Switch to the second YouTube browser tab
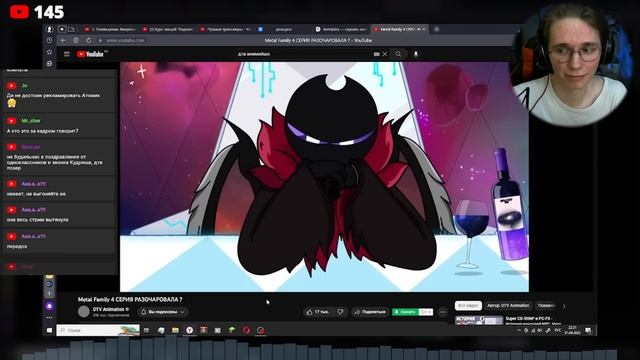 coord(168,29)
